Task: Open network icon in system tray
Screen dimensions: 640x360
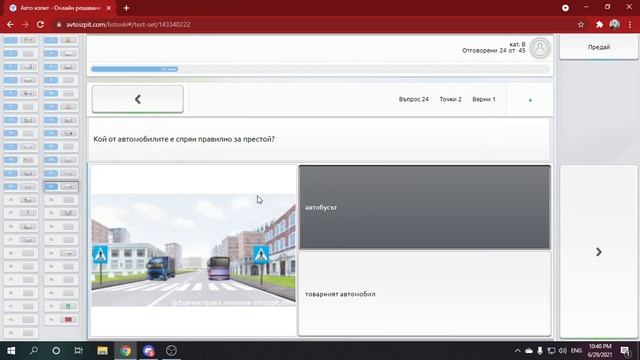Action: tap(551, 351)
